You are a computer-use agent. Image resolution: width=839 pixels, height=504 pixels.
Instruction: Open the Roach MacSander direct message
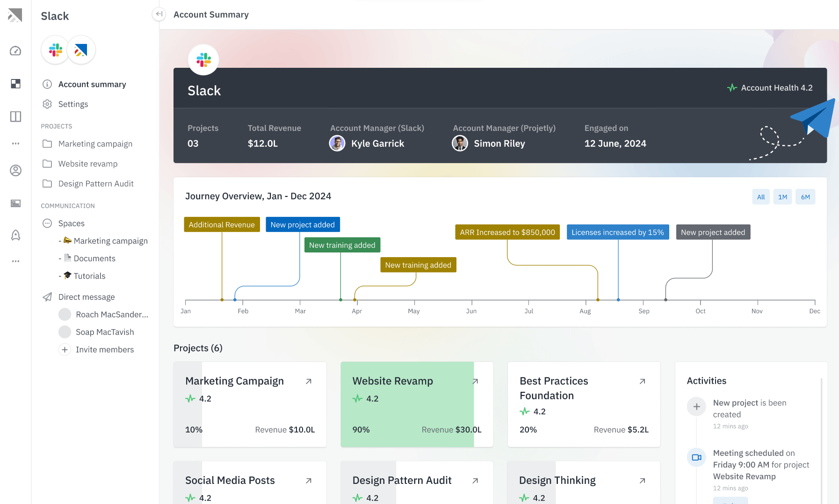pyautogui.click(x=104, y=315)
